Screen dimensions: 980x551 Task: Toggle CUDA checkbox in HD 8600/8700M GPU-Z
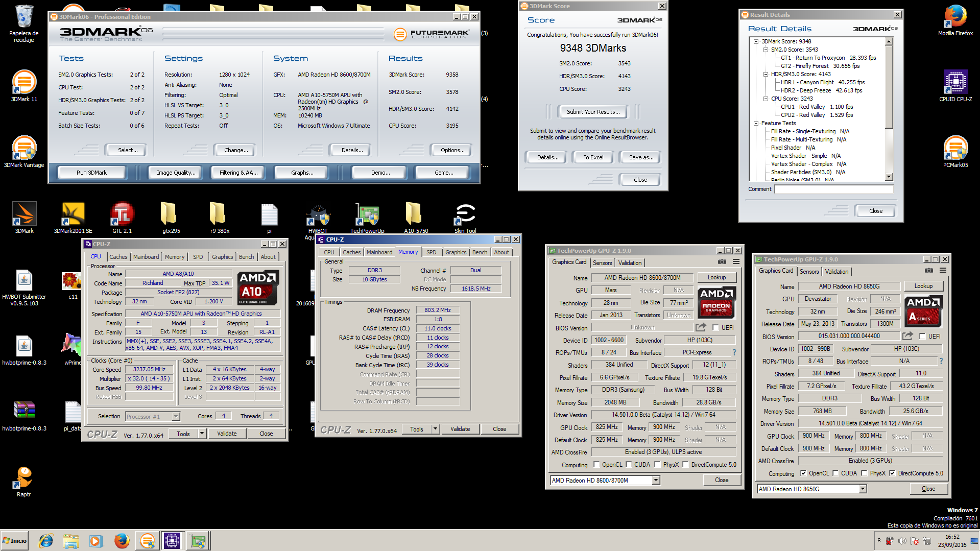click(x=629, y=465)
